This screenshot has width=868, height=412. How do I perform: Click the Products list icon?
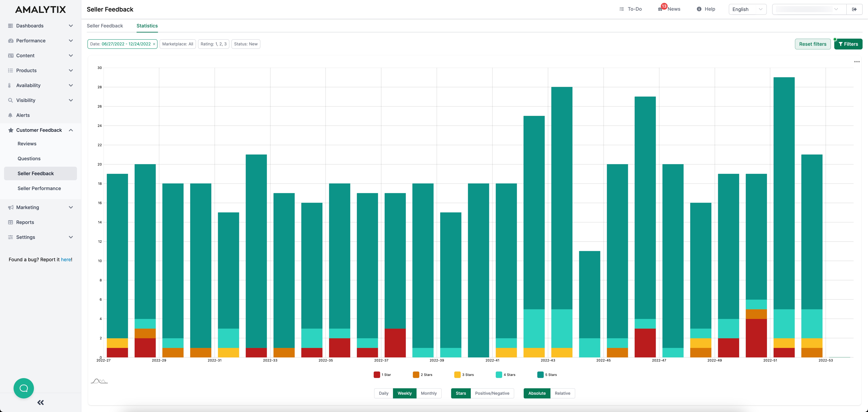(11, 70)
